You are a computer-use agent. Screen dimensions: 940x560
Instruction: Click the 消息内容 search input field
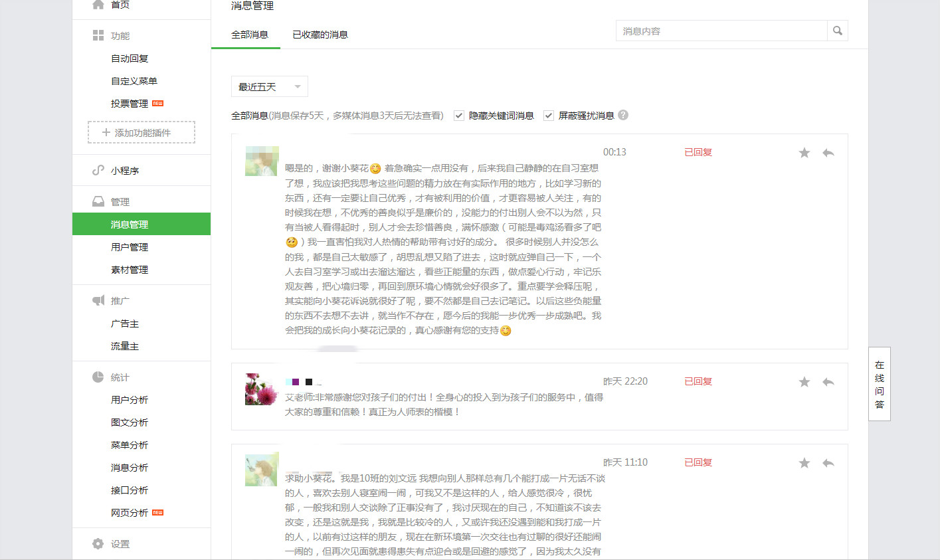[x=721, y=31]
